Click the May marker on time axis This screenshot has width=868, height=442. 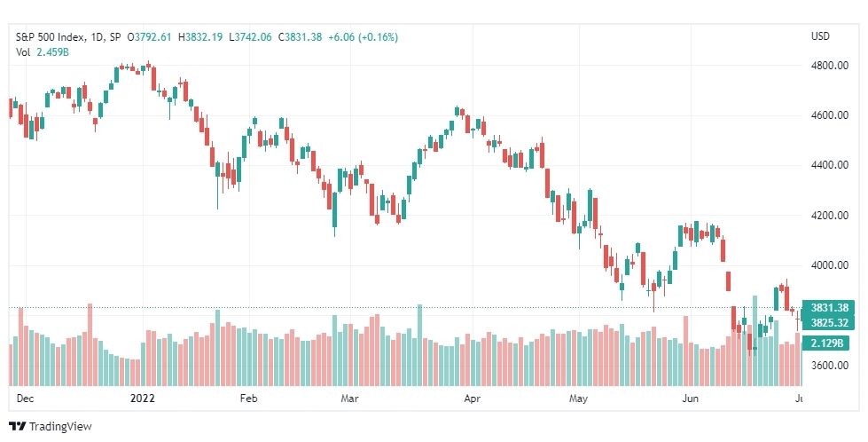pos(578,399)
